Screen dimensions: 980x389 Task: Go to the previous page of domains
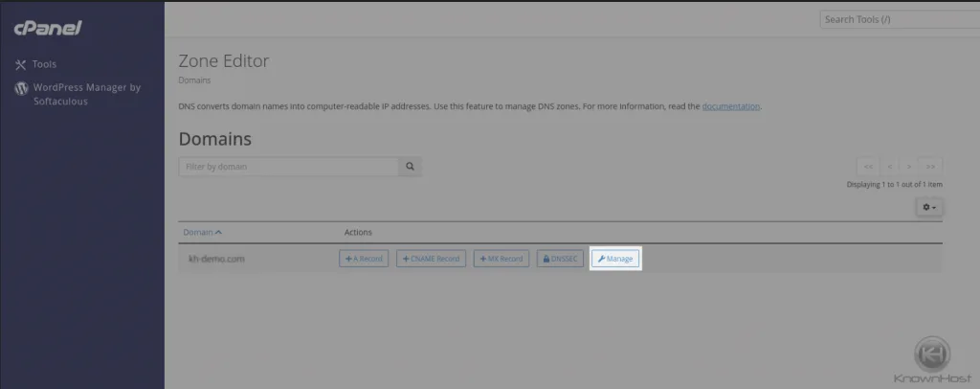[889, 166]
